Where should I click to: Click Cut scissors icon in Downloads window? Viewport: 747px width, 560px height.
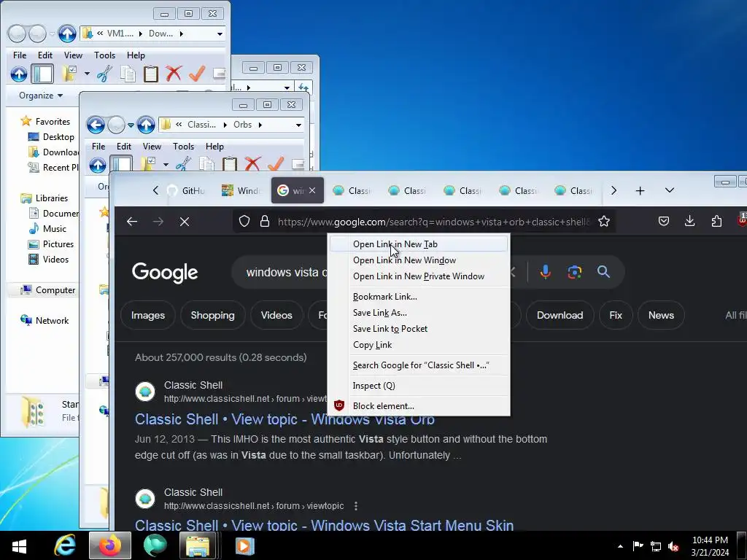tap(104, 74)
